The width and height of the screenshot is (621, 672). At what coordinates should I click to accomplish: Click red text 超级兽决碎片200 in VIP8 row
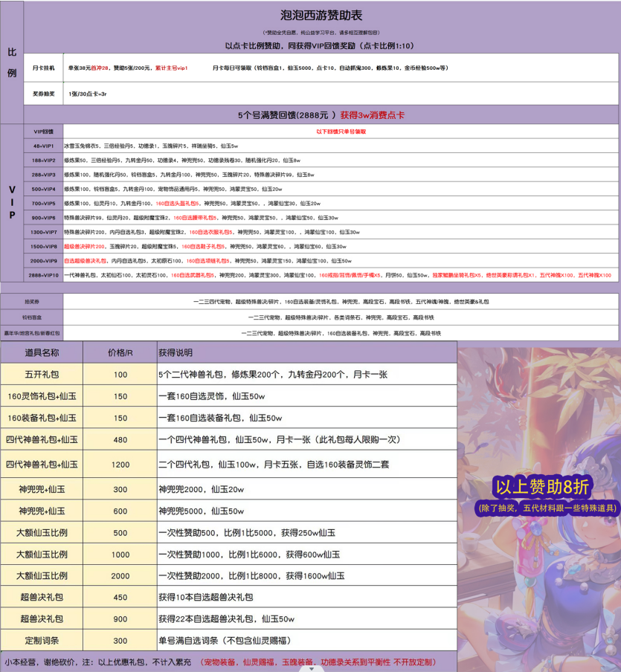85,247
